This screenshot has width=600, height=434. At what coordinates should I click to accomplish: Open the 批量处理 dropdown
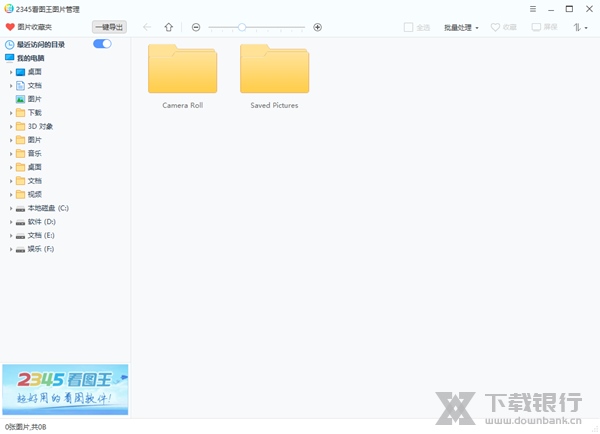[x=461, y=27]
